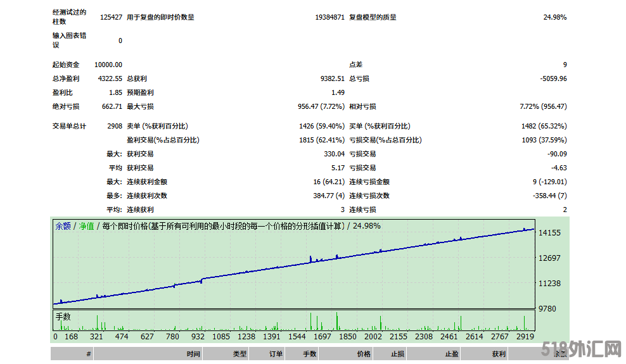Click the 518外汇网 watermark logo
The height and width of the screenshot is (364, 626).
(x=582, y=349)
